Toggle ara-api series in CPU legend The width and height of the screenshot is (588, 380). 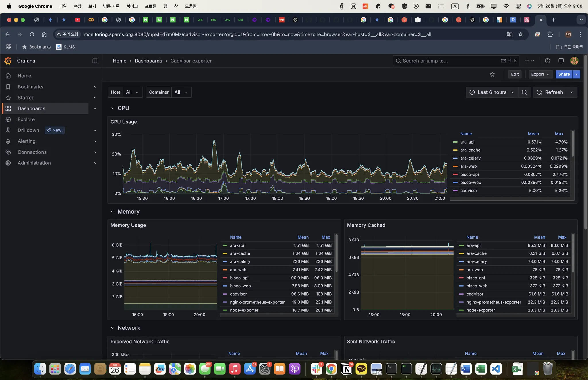467,142
